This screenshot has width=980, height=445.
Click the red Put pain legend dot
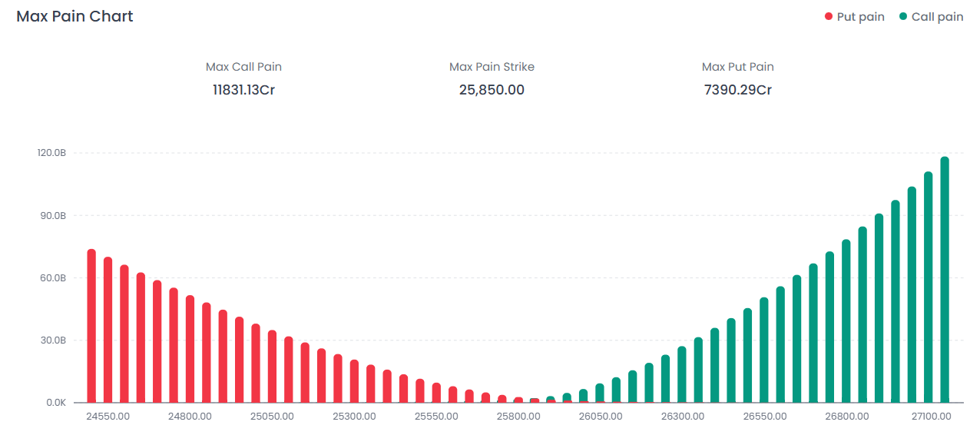click(829, 17)
